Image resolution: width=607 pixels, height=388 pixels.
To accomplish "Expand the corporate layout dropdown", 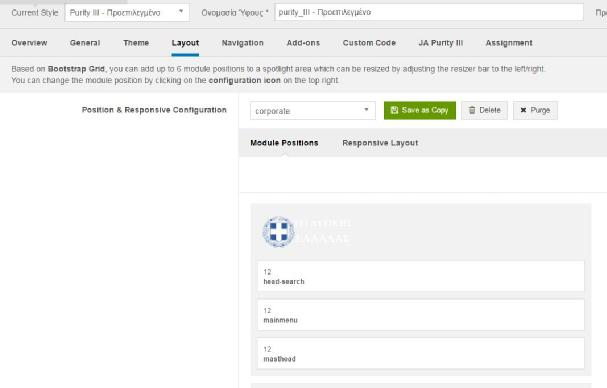I will point(313,111).
